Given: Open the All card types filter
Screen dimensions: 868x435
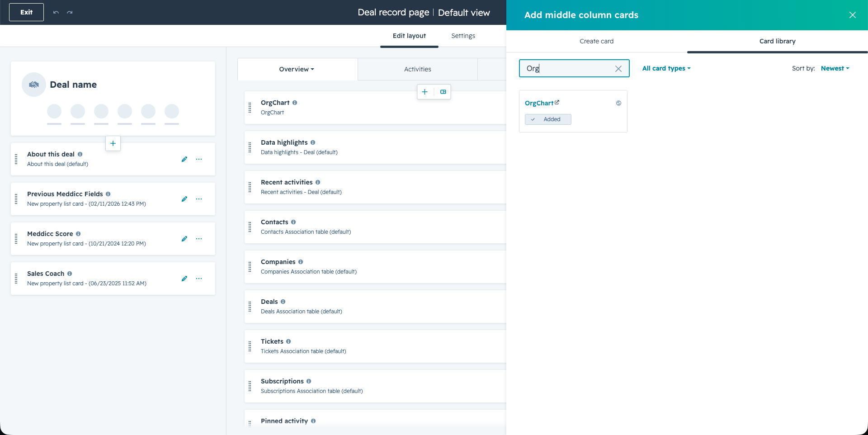Looking at the screenshot, I should pos(666,68).
